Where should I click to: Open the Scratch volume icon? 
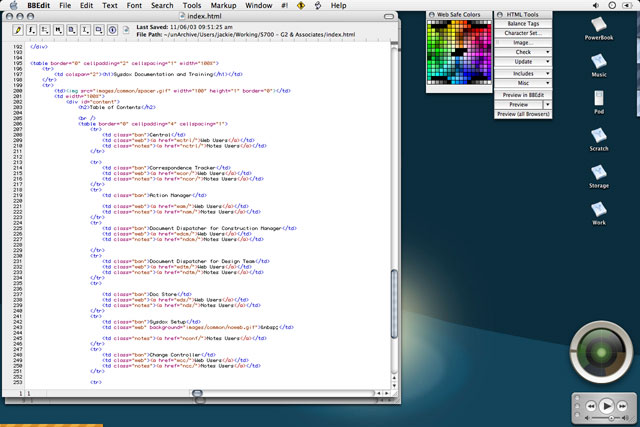tap(598, 136)
